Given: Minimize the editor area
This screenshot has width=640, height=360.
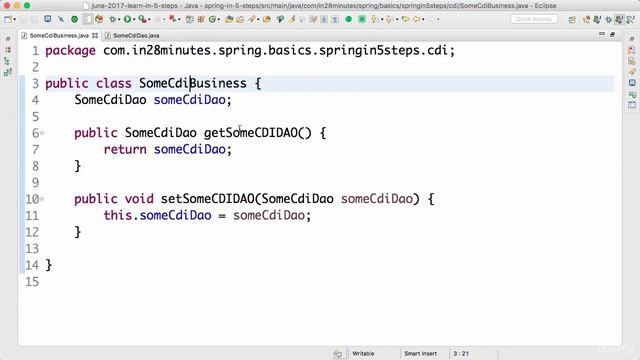Looking at the screenshot, I should pyautogui.click(x=602, y=35).
